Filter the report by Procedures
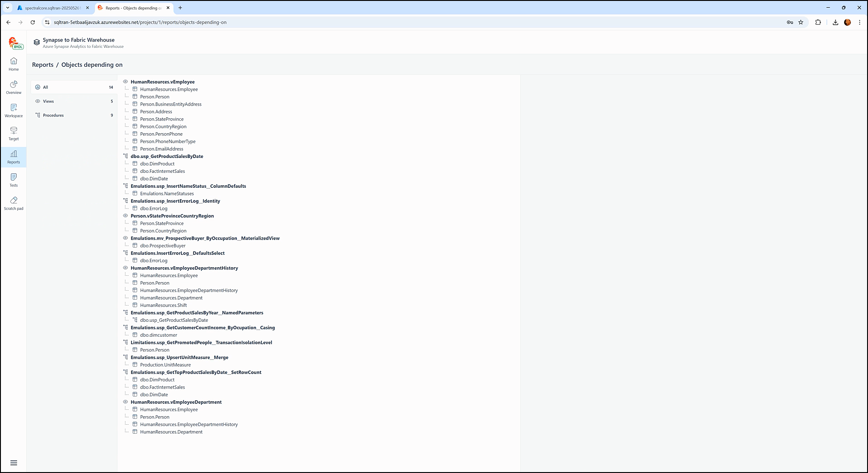This screenshot has width=868, height=473. tap(53, 116)
